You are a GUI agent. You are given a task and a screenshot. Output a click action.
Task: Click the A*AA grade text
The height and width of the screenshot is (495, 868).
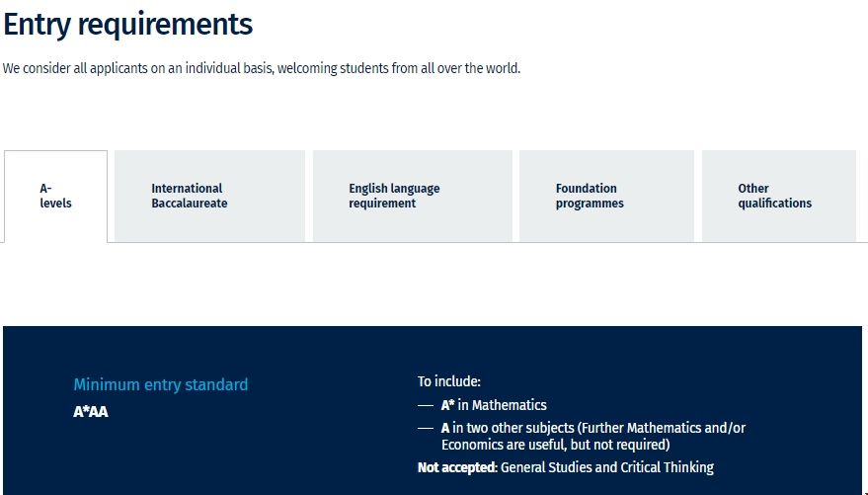pyautogui.click(x=91, y=412)
